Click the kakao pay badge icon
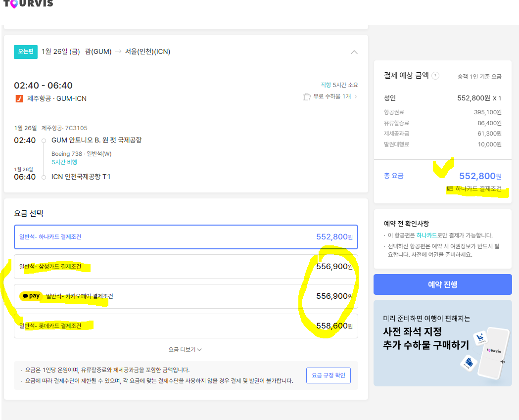This screenshot has height=420, width=519. point(31,296)
